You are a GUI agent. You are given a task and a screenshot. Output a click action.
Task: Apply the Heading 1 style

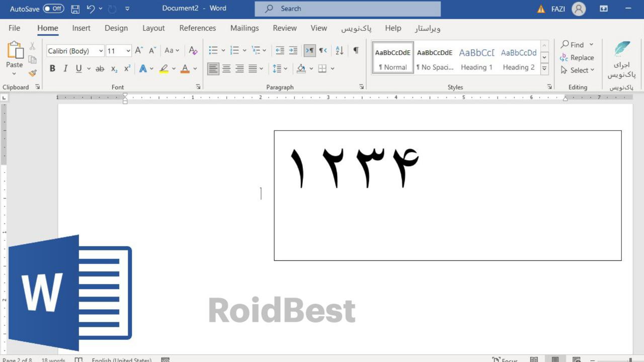click(476, 58)
